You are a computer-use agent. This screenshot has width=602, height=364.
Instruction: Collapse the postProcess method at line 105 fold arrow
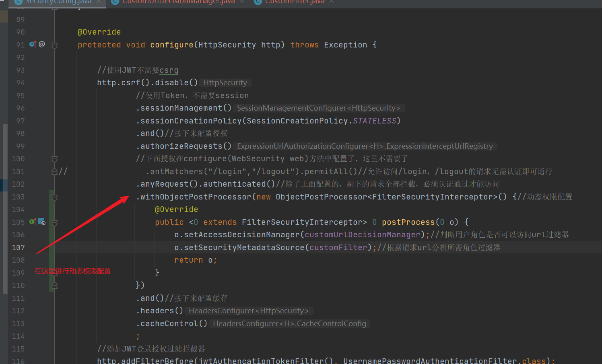point(54,222)
